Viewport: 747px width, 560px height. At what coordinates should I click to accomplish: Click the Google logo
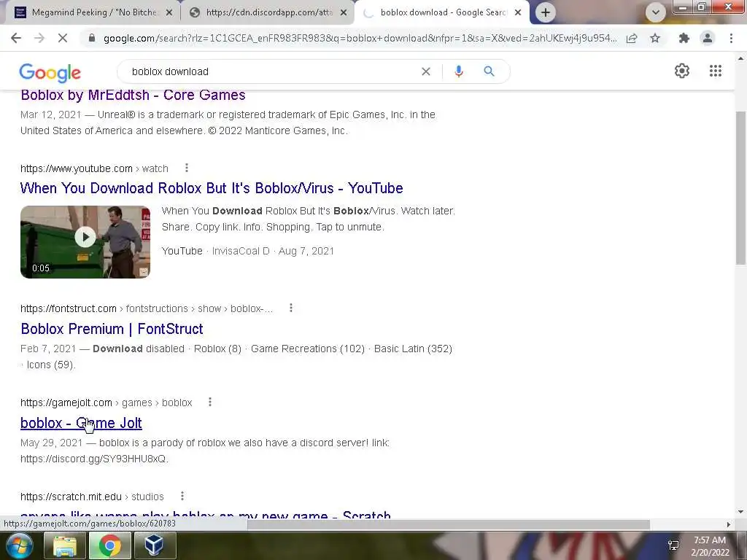[50, 72]
